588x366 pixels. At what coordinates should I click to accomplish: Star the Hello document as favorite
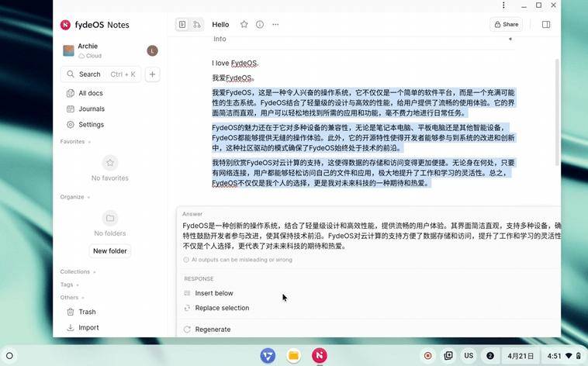244,24
